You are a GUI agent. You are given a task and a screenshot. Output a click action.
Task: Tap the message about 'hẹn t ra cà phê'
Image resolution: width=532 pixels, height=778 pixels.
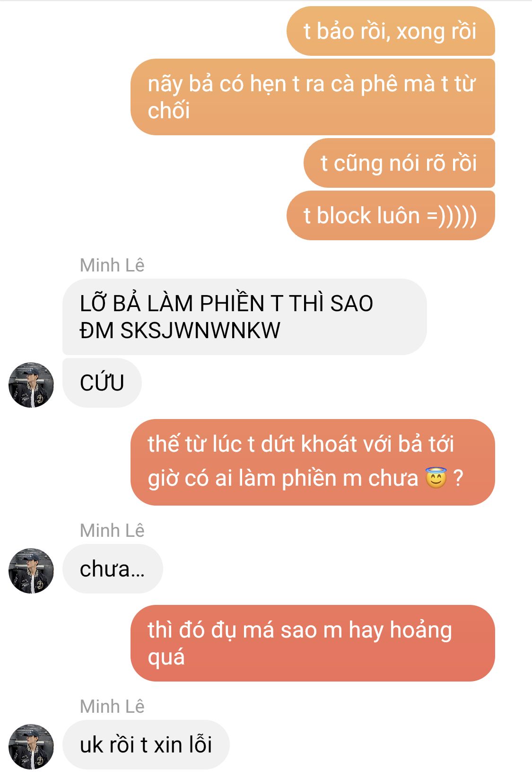tap(313, 97)
